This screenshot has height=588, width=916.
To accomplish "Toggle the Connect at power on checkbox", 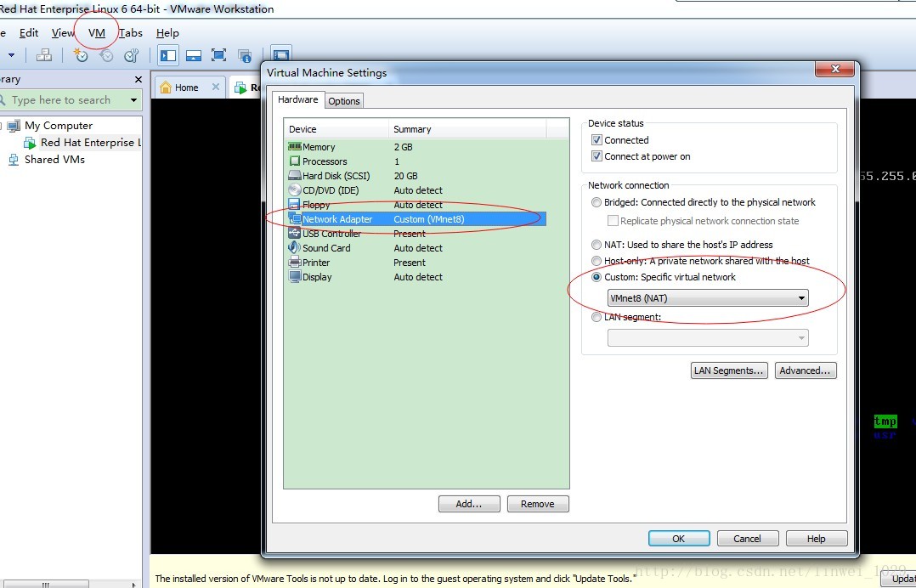I will (x=597, y=155).
